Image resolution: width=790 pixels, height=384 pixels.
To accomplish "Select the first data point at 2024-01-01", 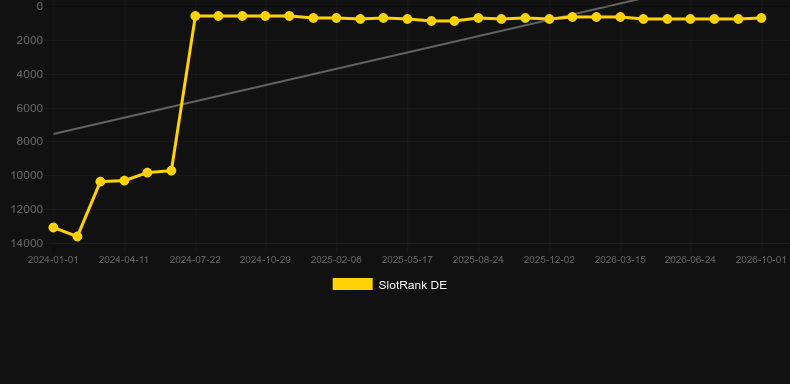I will 53,228.
